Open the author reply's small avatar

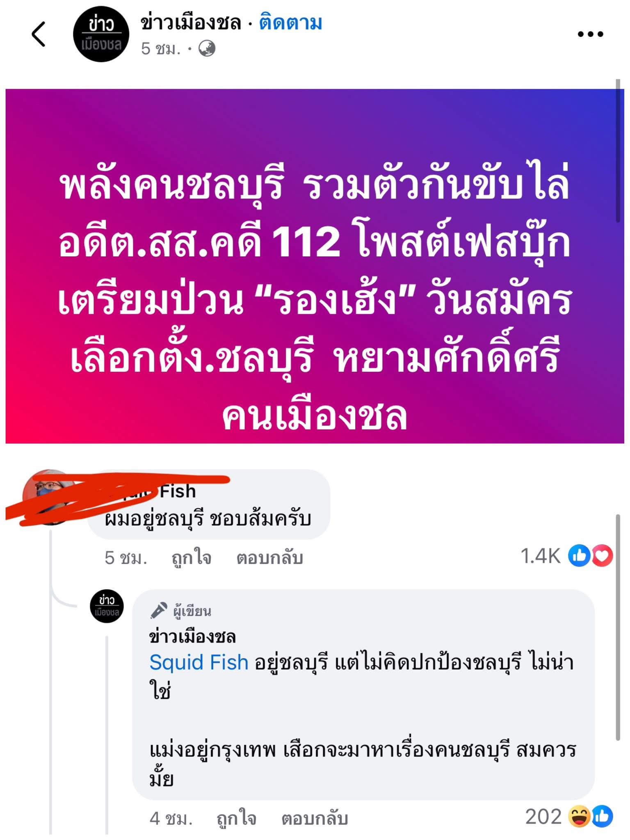tap(107, 606)
